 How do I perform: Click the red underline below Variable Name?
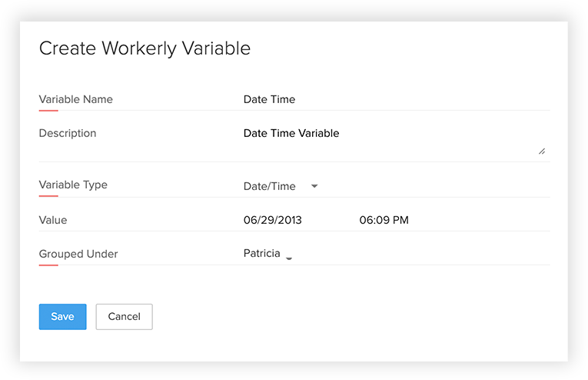48,111
